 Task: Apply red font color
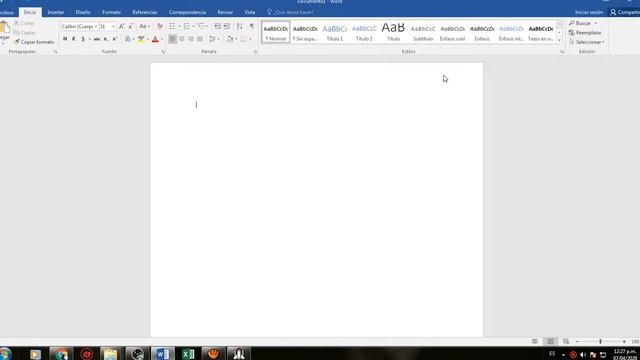155,39
